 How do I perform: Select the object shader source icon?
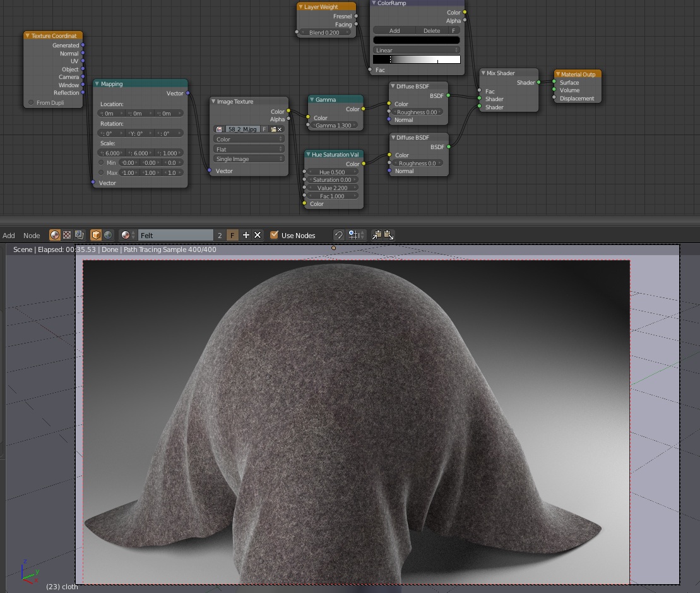tap(96, 235)
